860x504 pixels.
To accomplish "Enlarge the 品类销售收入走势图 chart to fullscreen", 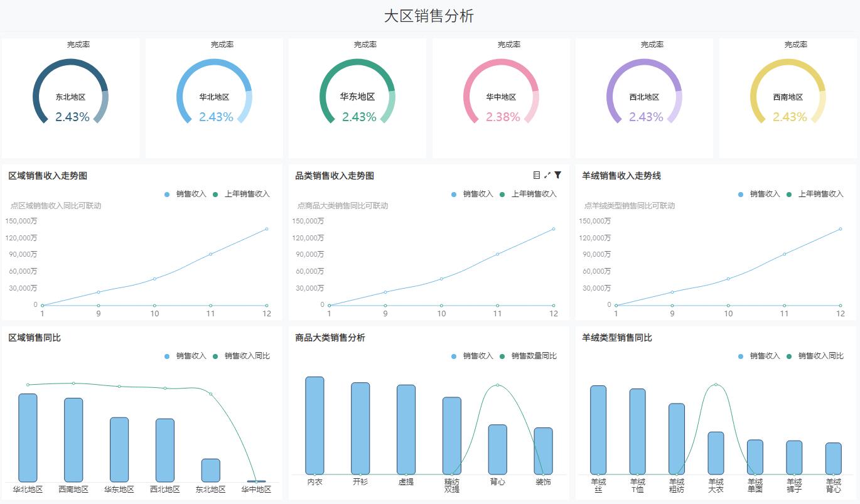I will tap(547, 175).
